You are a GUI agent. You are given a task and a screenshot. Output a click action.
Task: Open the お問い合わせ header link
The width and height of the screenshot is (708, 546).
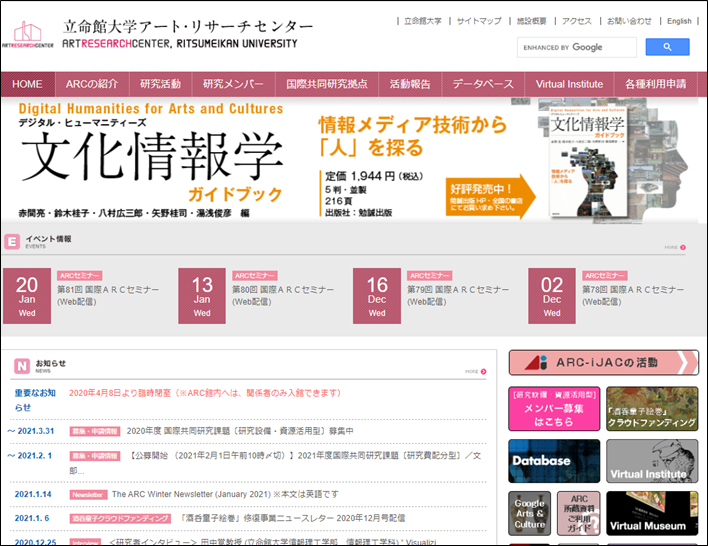(x=629, y=21)
